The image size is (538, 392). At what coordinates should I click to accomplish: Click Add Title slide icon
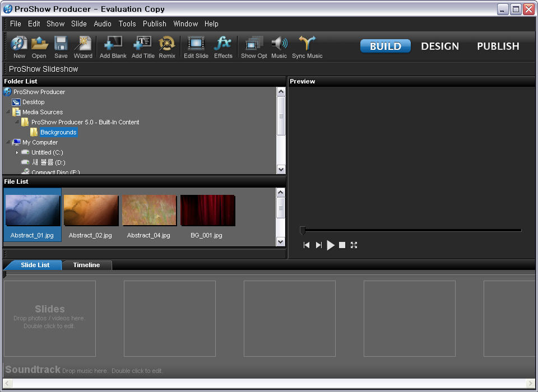pyautogui.click(x=143, y=47)
